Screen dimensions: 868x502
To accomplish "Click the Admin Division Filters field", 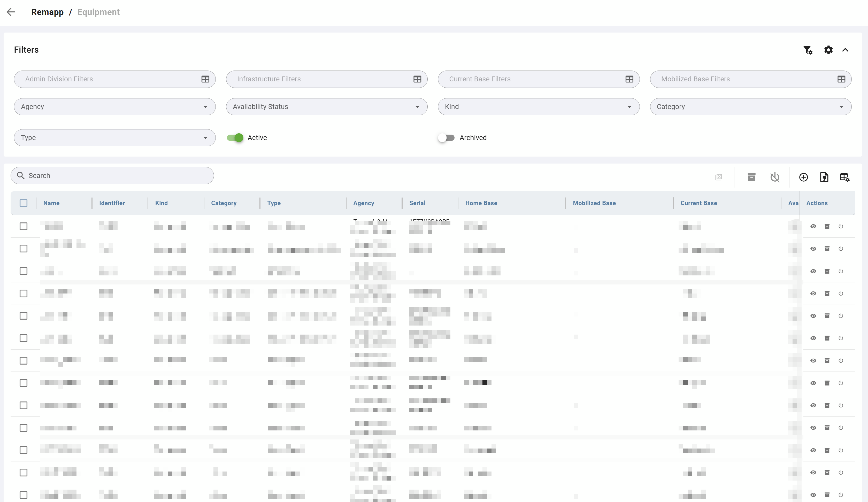I will [115, 79].
